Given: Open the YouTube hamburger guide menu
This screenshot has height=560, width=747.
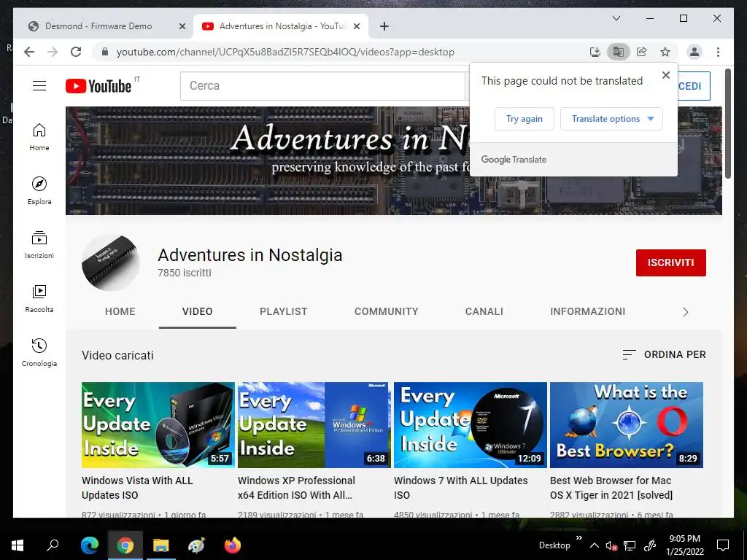Looking at the screenshot, I should tap(39, 86).
